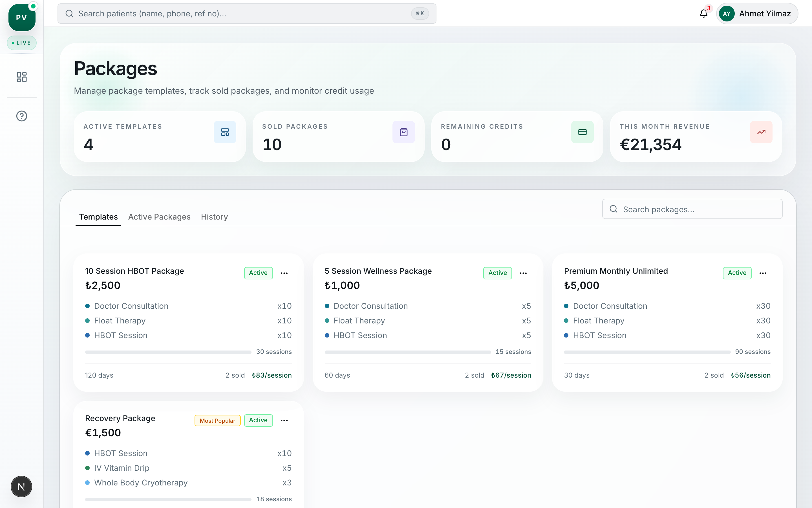
Task: Click the Premium Monthly Unlimited title
Action: click(616, 271)
